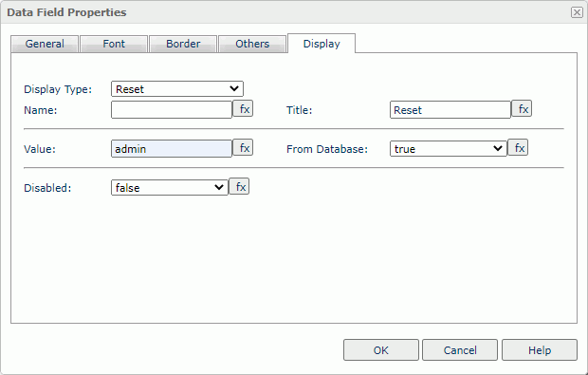Image resolution: width=588 pixels, height=375 pixels.
Task: Select the Display tab
Action: pyautogui.click(x=322, y=44)
